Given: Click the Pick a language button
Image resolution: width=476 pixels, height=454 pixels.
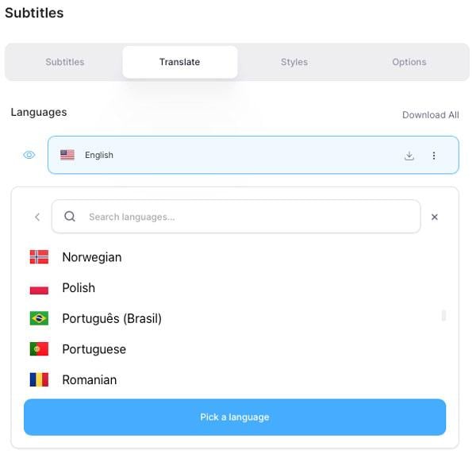Looking at the screenshot, I should pos(235,417).
